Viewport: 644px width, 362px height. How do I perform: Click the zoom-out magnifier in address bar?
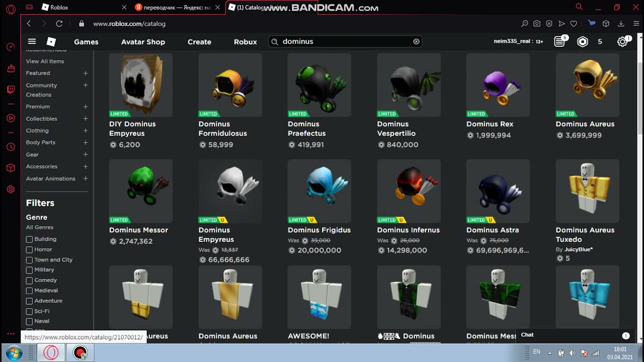click(525, 24)
